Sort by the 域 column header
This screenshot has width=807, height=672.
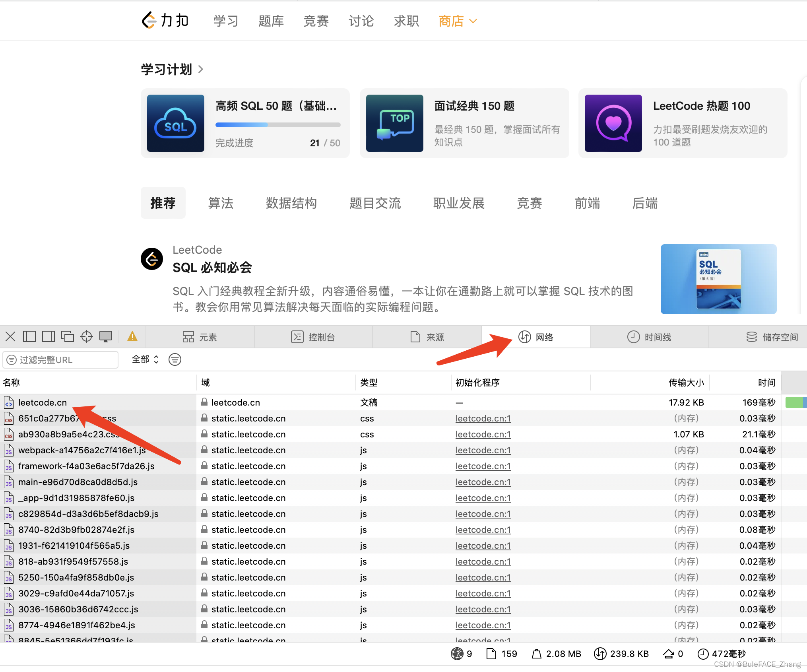point(276,383)
